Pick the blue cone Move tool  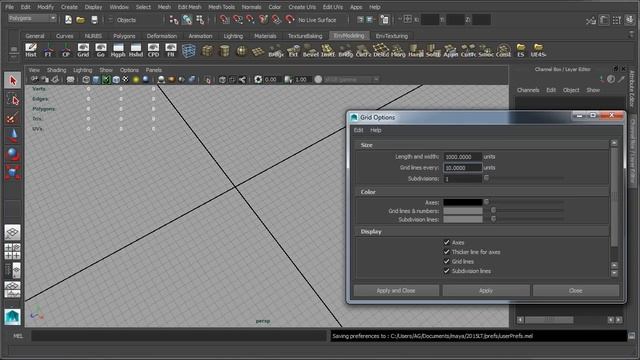tap(13, 136)
